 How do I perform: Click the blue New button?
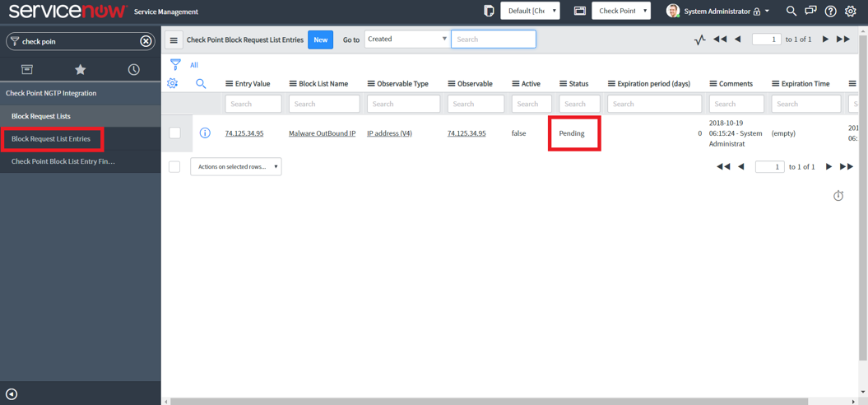point(321,40)
